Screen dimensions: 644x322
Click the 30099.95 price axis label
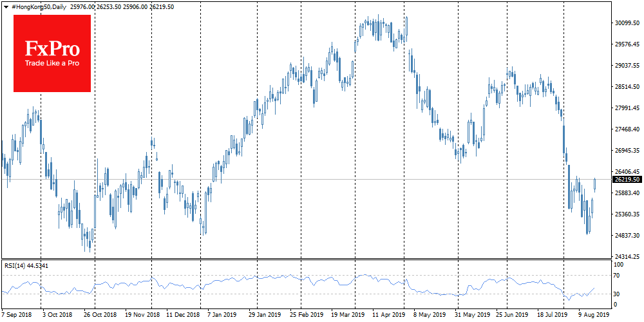pos(626,23)
